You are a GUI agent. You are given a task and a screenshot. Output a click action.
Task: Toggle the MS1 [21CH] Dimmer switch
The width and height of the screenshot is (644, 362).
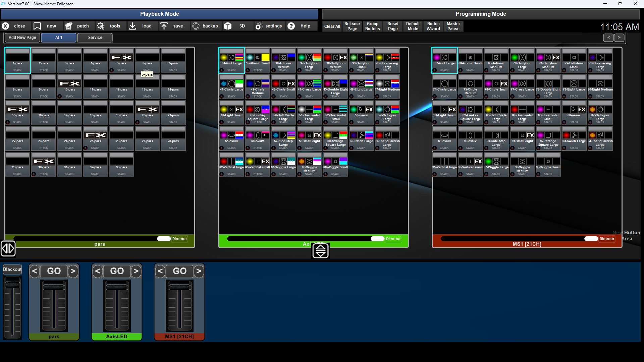591,239
